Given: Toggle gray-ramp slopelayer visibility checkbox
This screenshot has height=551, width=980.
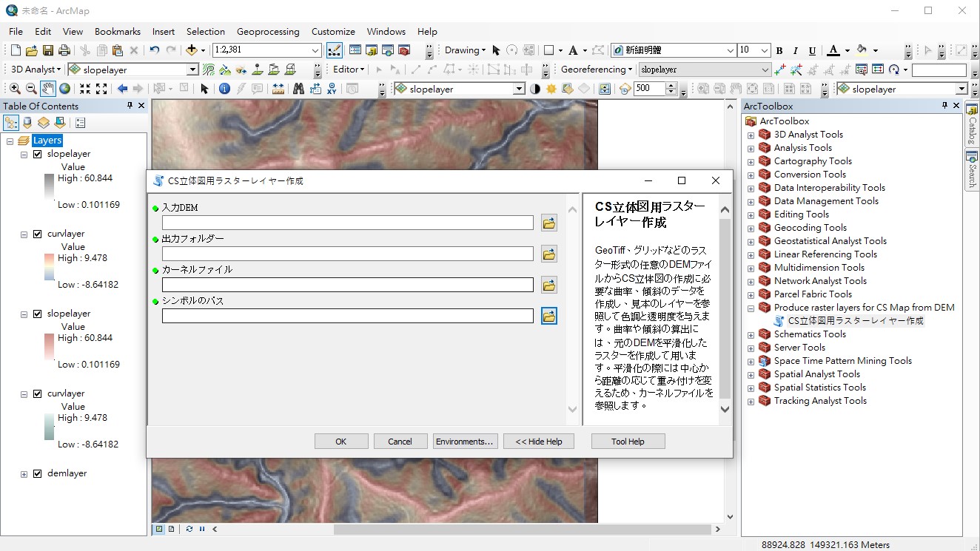Looking at the screenshot, I should click(x=38, y=154).
